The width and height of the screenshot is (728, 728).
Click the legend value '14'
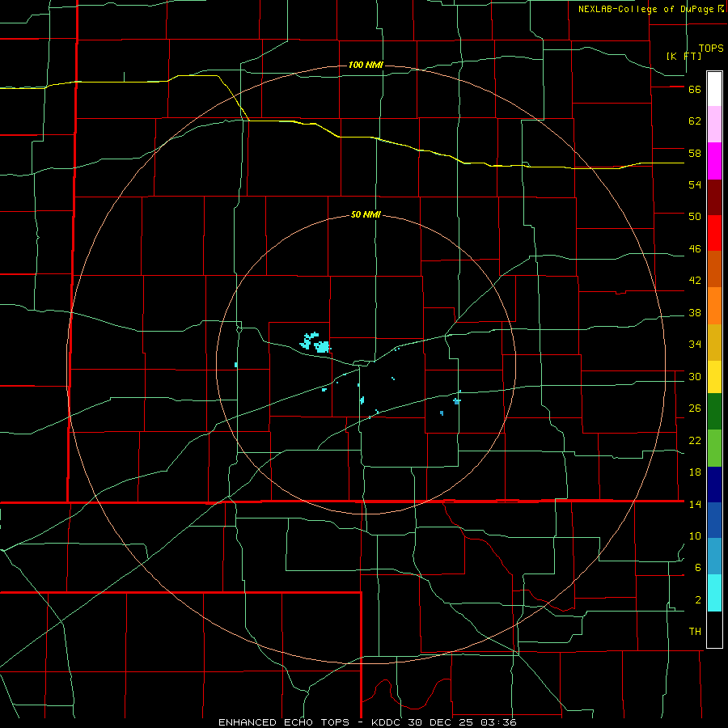coord(695,504)
